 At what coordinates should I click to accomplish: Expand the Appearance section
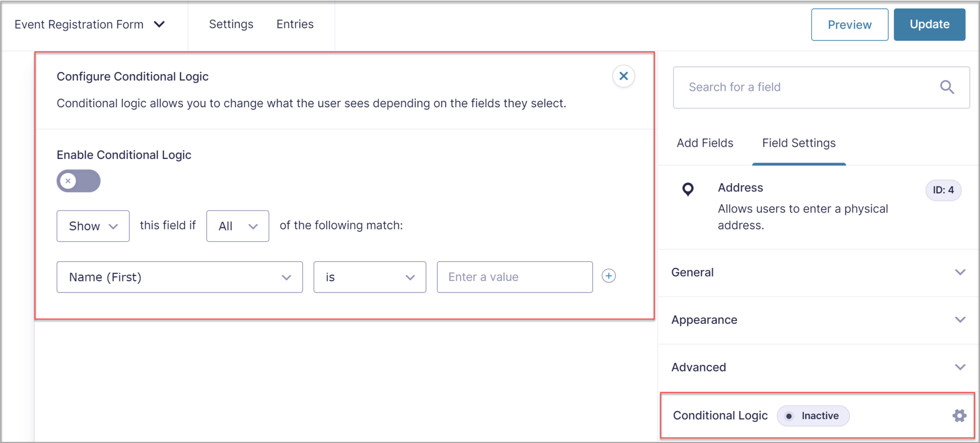(x=960, y=320)
